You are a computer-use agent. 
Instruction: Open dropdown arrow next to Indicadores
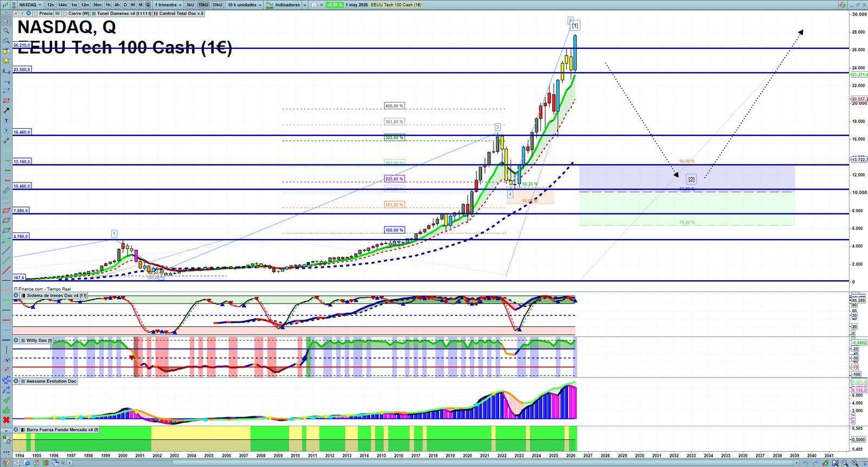pyautogui.click(x=305, y=5)
